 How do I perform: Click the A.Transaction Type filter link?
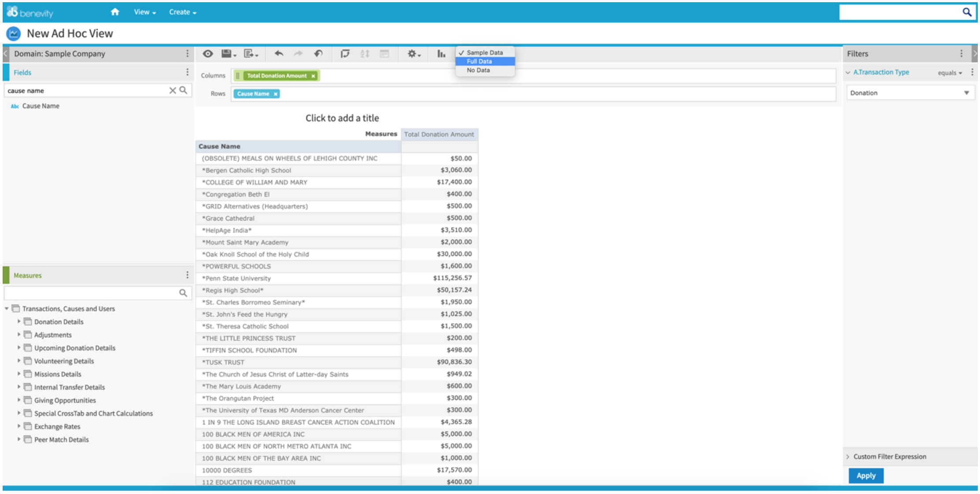point(881,72)
